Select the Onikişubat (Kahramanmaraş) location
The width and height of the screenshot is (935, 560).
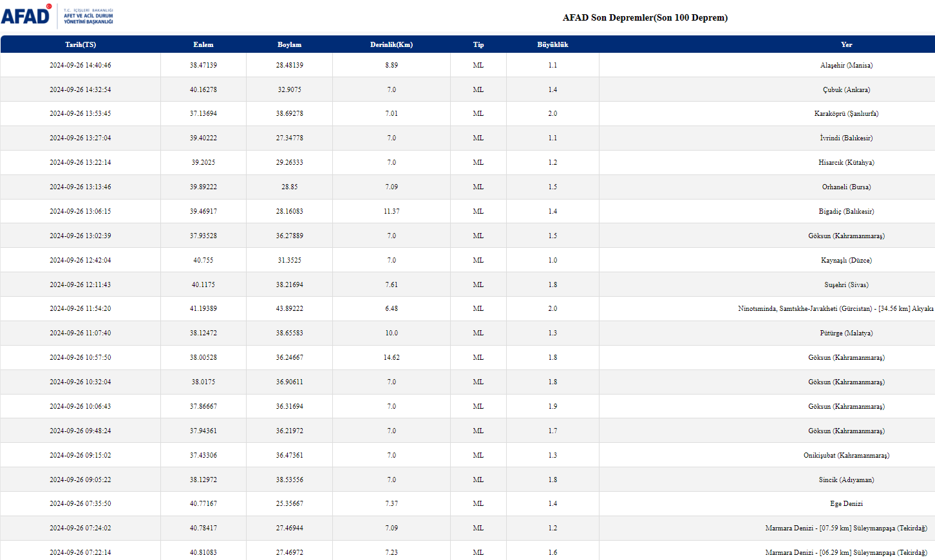pos(847,455)
